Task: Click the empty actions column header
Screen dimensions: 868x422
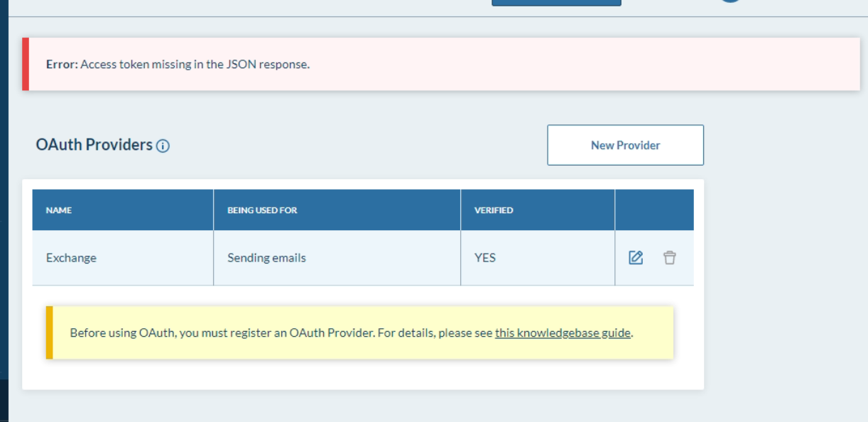Action: tap(654, 210)
